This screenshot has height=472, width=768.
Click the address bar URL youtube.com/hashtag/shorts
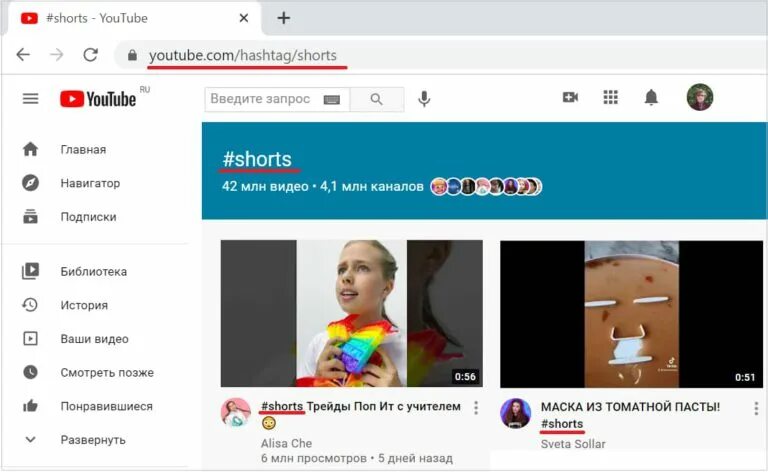coord(243,55)
